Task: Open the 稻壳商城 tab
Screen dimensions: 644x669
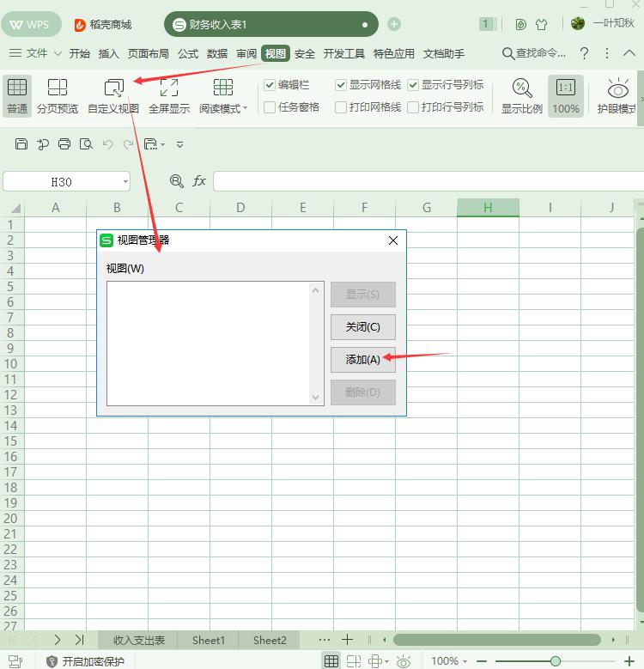Action: pos(103,25)
